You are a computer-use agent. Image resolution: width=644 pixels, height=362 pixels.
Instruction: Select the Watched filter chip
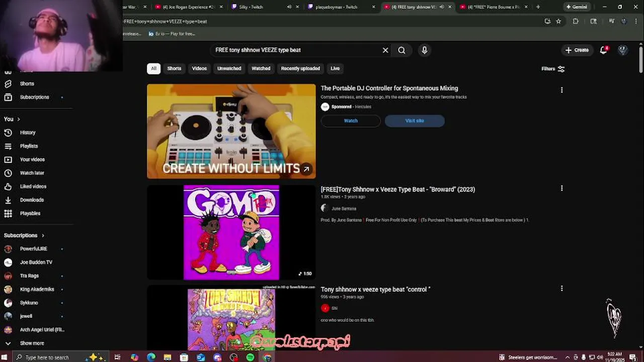coord(261,68)
